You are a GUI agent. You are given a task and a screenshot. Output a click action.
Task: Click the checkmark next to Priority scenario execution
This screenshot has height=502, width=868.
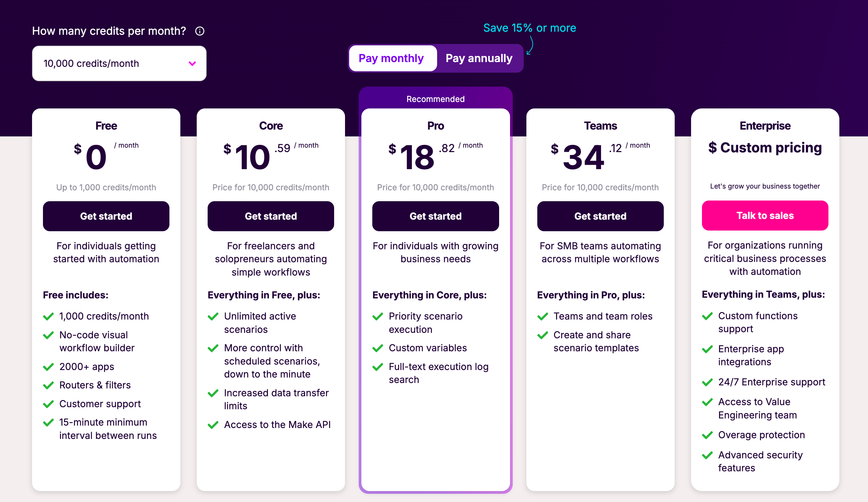[x=378, y=316]
